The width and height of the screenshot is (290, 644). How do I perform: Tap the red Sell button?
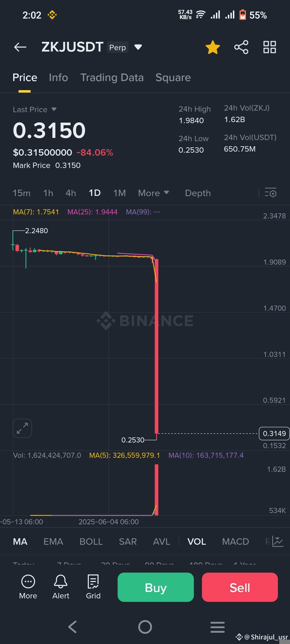tap(240, 587)
